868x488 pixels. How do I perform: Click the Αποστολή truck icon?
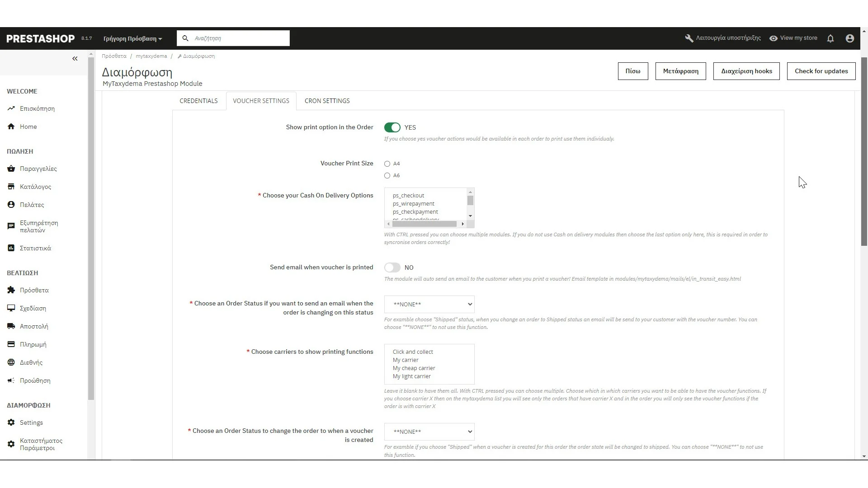[11, 326]
